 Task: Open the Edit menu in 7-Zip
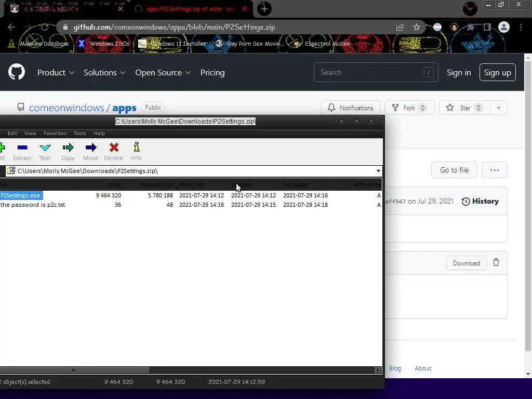[x=12, y=134]
